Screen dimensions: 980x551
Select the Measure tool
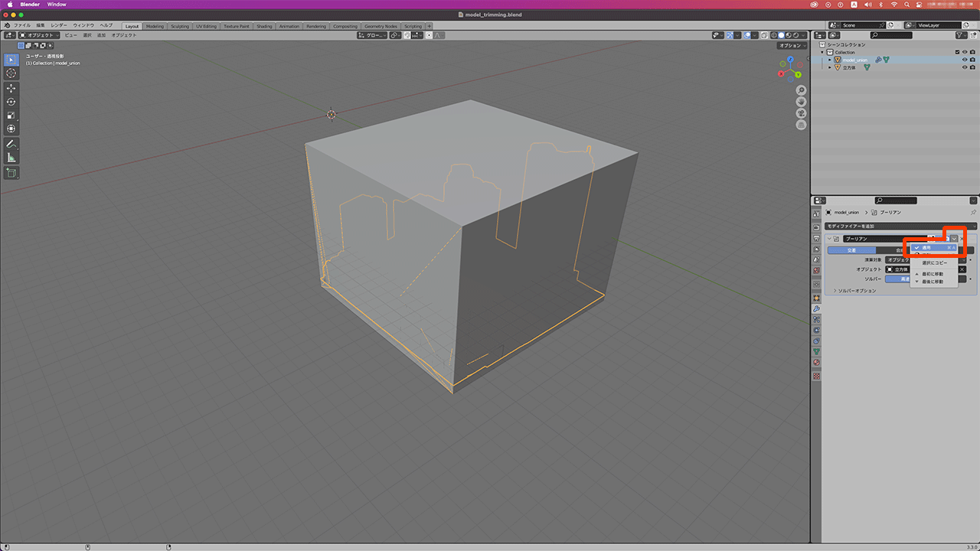click(x=11, y=158)
